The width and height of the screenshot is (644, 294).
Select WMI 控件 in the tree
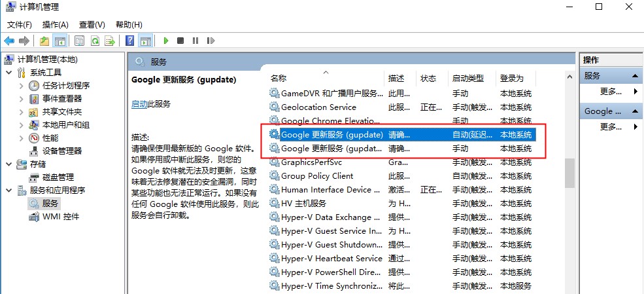(61, 217)
